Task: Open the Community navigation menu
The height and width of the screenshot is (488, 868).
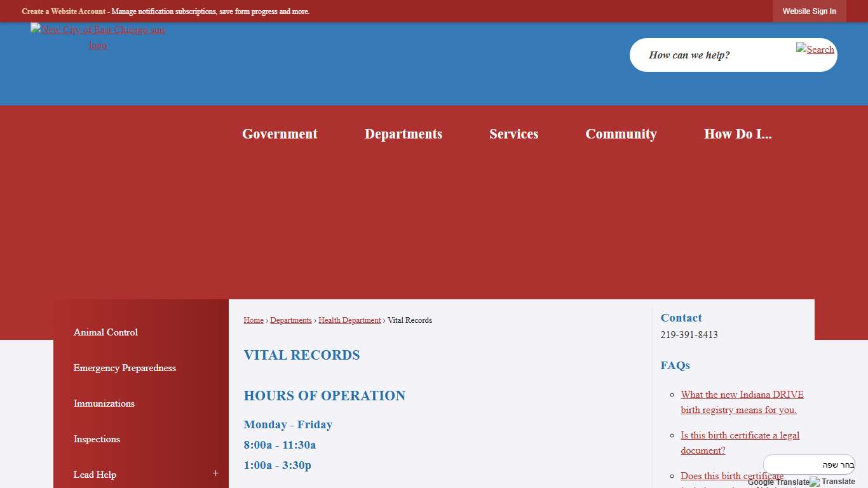Action: pyautogui.click(x=621, y=134)
